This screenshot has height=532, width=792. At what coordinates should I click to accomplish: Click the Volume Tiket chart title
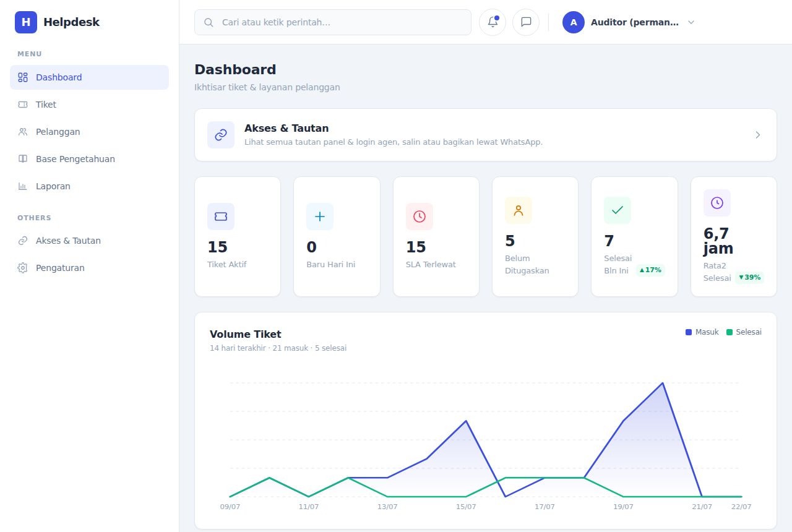[x=246, y=334]
